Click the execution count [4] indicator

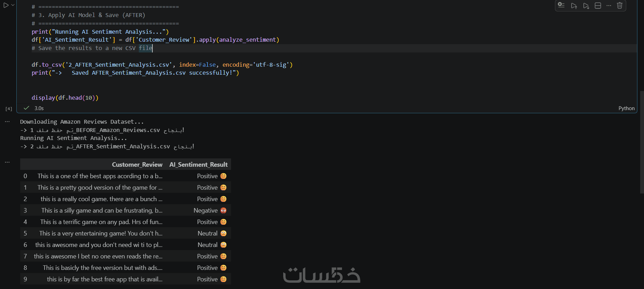9,109
